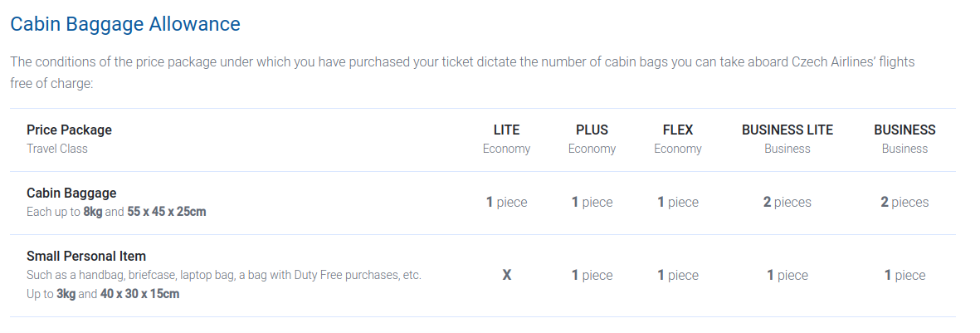
Task: Click the FLEX package column header
Action: click(x=678, y=130)
